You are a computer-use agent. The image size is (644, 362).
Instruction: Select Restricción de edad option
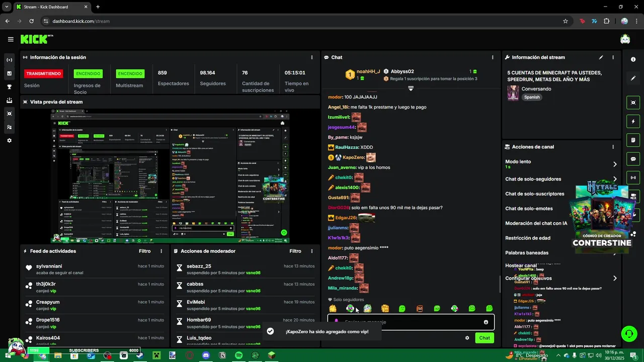tap(528, 238)
